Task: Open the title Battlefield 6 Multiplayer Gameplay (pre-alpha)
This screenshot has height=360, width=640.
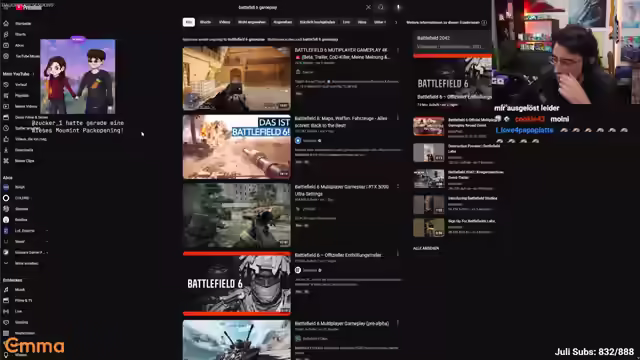Action: (341, 323)
